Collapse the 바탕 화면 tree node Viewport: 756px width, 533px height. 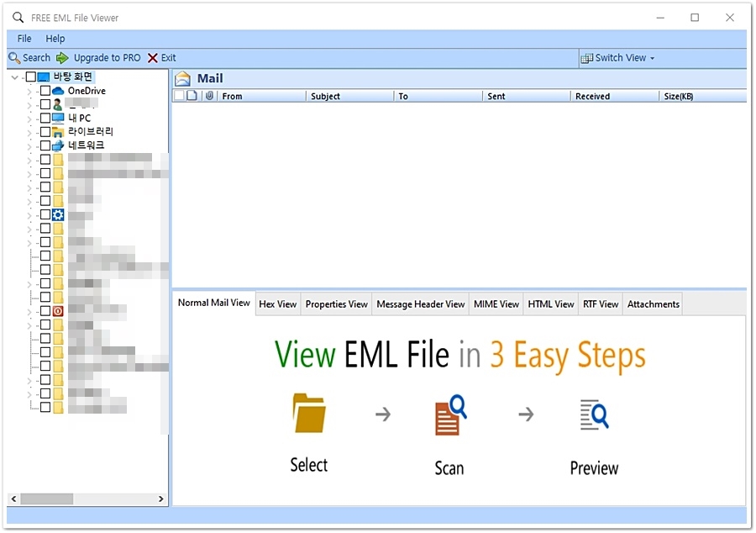tap(15, 77)
